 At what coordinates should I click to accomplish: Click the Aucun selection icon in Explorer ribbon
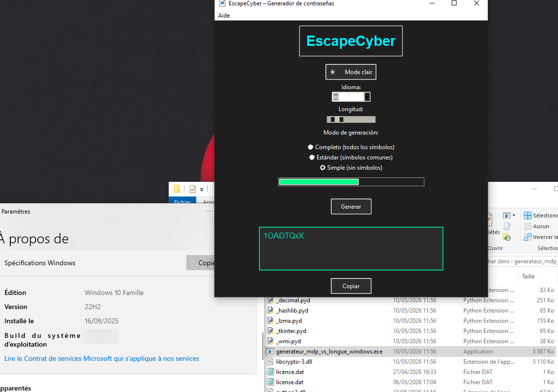(528, 226)
